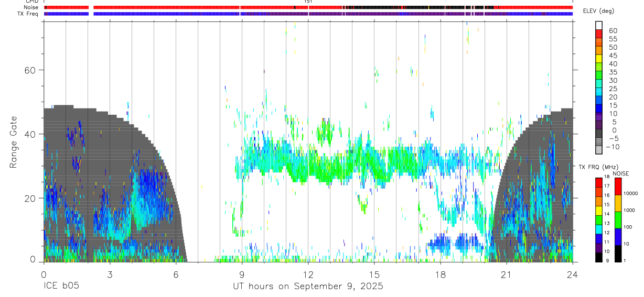
Task: Click the NOISE legend value 10000
Action: tap(631, 193)
